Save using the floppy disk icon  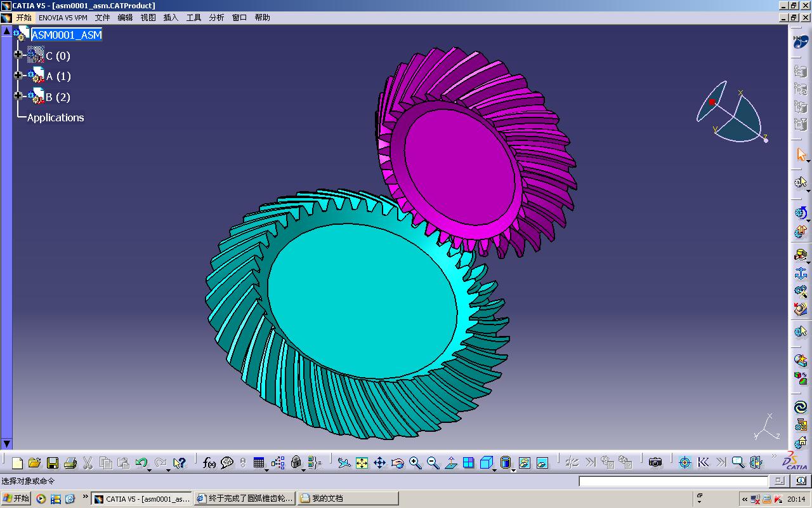click(53, 463)
